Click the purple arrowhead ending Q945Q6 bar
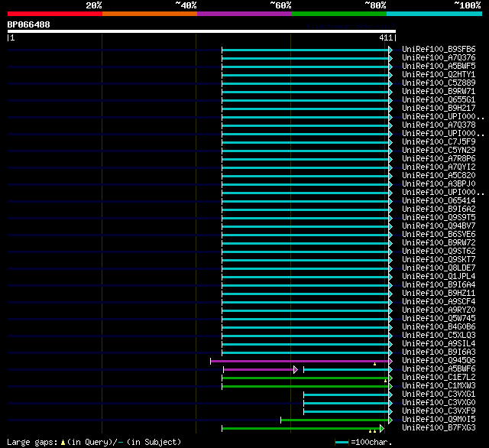This screenshot has height=448, width=489. point(390,362)
